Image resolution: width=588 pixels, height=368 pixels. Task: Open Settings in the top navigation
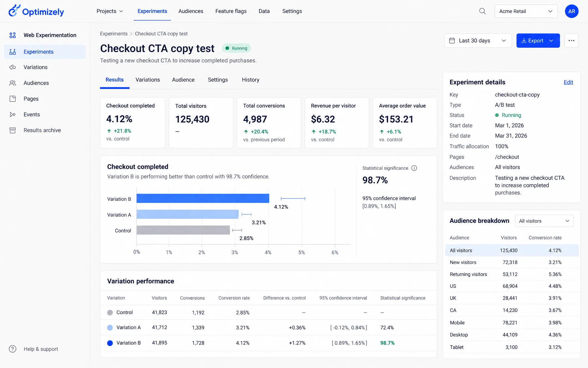click(292, 11)
